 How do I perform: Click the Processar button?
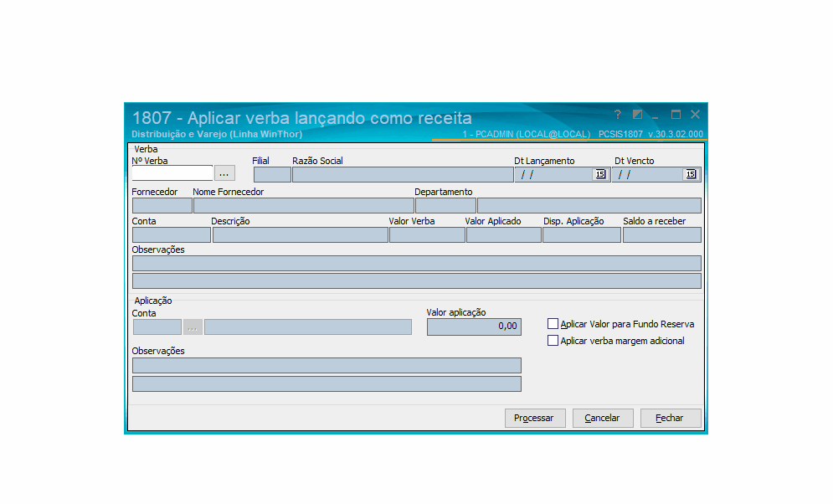[535, 418]
